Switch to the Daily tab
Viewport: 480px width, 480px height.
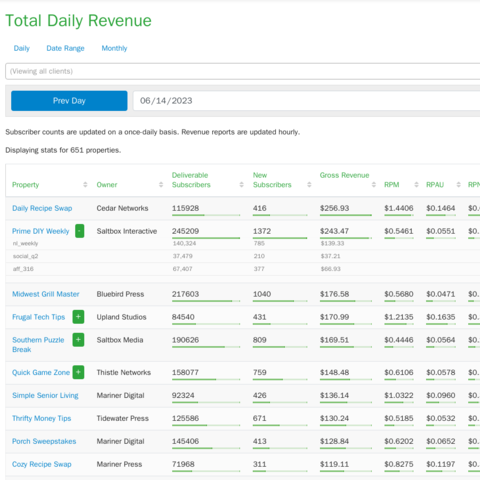(x=22, y=48)
